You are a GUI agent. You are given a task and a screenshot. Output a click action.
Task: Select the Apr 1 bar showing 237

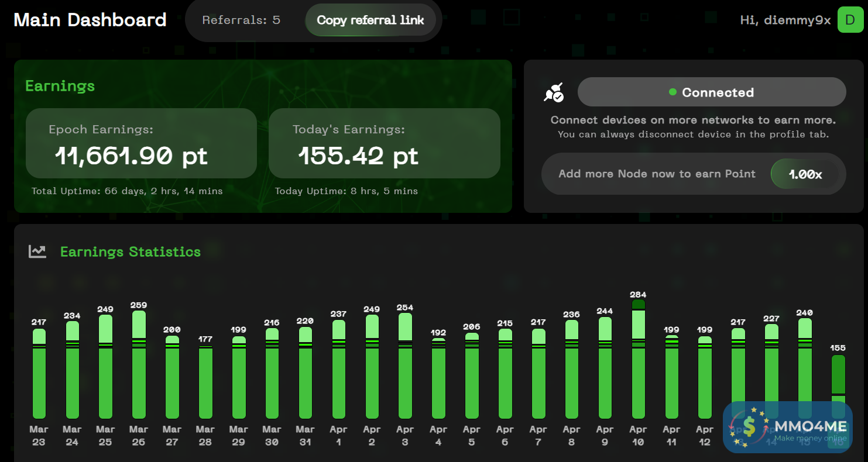point(339,369)
